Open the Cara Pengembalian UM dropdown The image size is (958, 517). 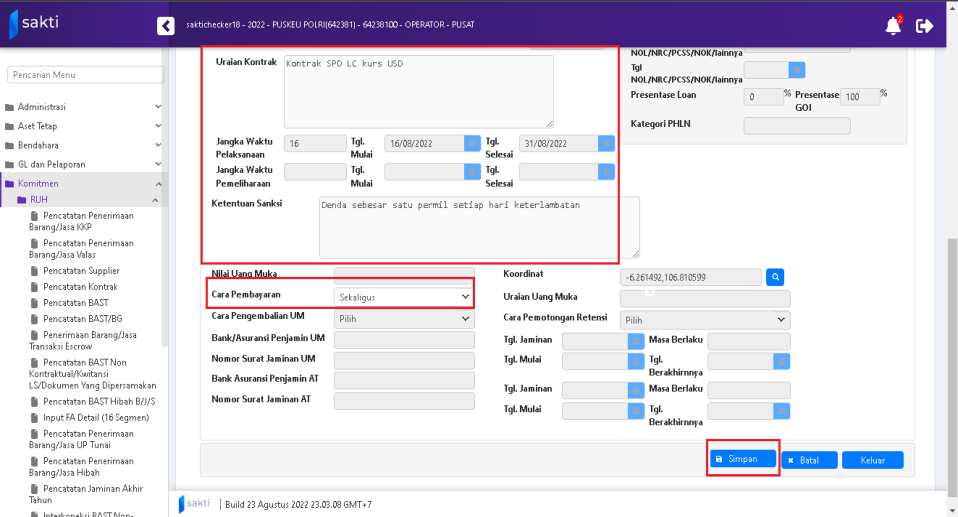tap(403, 319)
